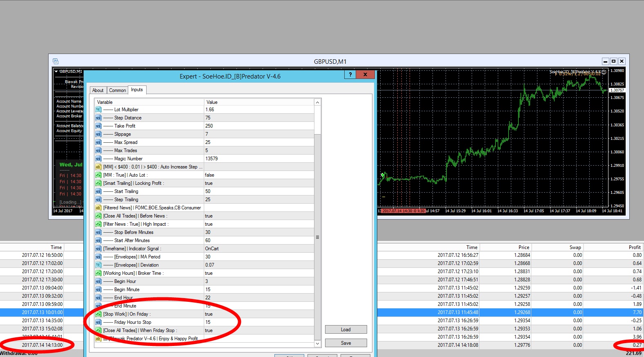The width and height of the screenshot is (644, 357).
Task: Click the Timeframe Indicator Signal icon
Action: point(98,249)
